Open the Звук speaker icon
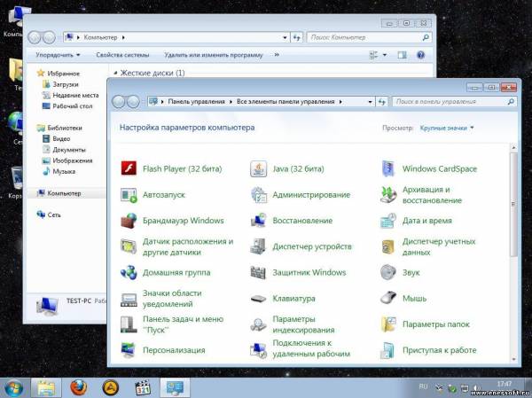 click(388, 272)
